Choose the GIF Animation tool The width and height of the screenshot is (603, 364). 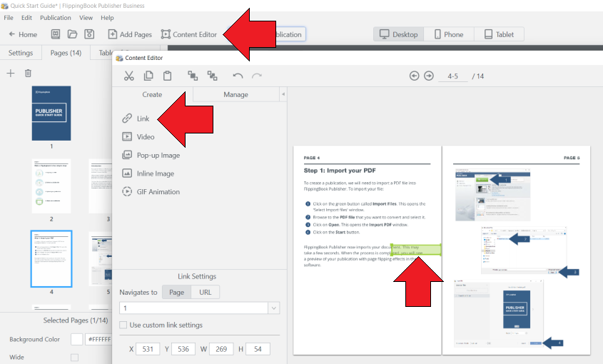pos(151,191)
